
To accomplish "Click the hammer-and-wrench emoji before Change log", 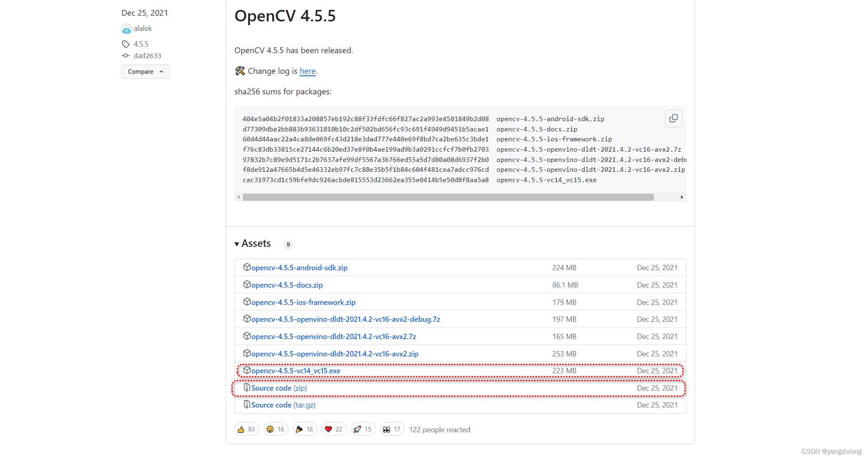I will pos(240,71).
